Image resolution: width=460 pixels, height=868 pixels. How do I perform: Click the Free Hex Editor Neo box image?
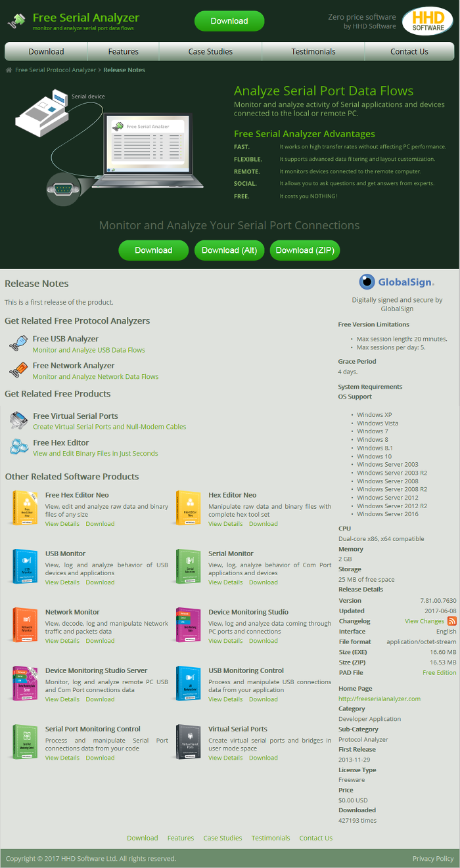point(25,508)
